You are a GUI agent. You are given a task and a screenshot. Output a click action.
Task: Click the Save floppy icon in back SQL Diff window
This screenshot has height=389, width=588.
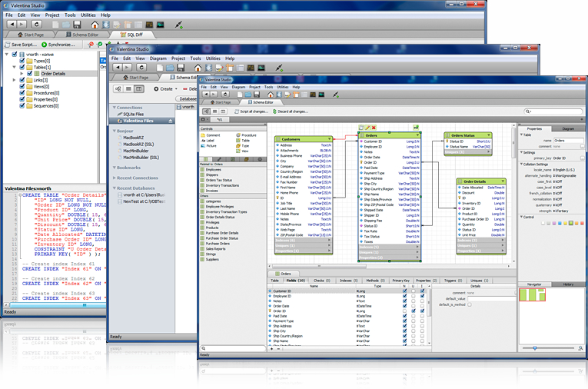(77, 25)
